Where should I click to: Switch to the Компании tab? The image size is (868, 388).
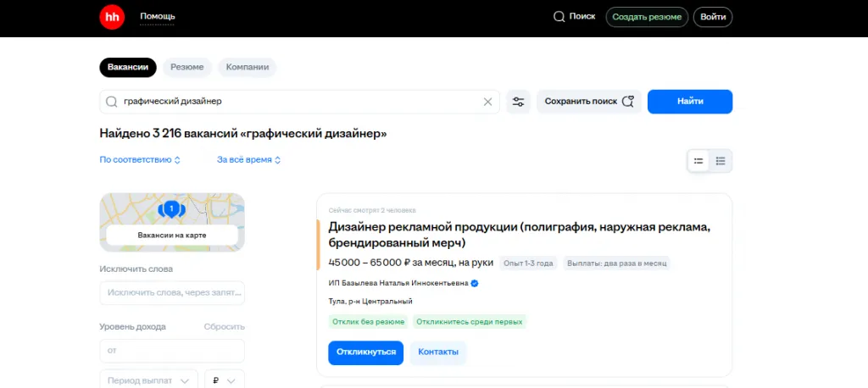click(248, 68)
